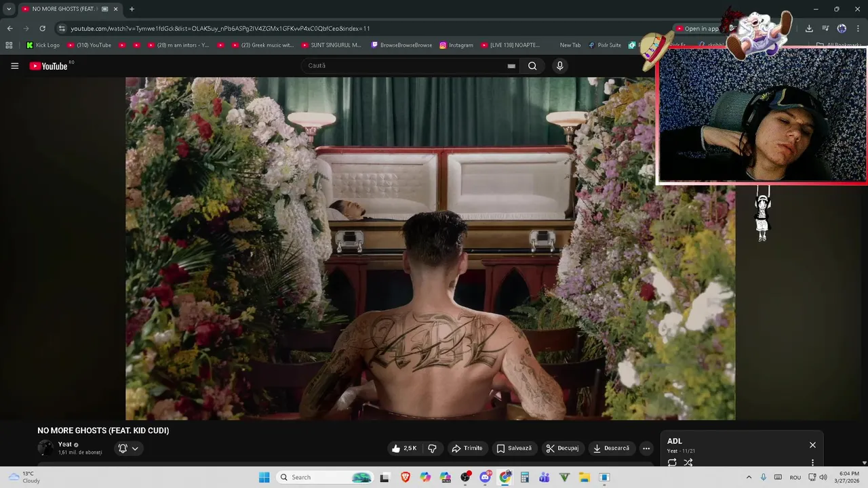Screen dimensions: 868x488
Task: Open the SUNT SINGURUL M... bookmark
Action: click(x=331, y=45)
